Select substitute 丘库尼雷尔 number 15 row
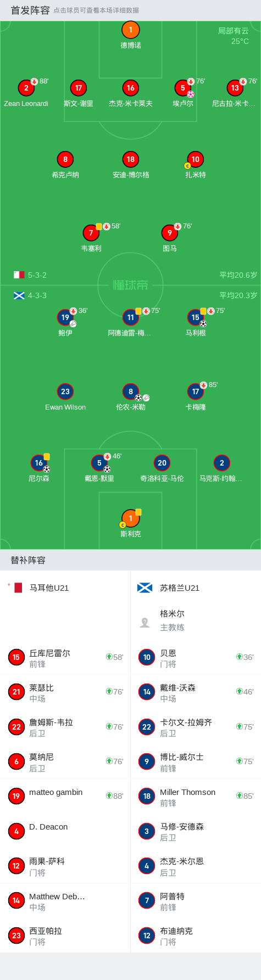Viewport: 261px width, 980px height. tap(65, 658)
